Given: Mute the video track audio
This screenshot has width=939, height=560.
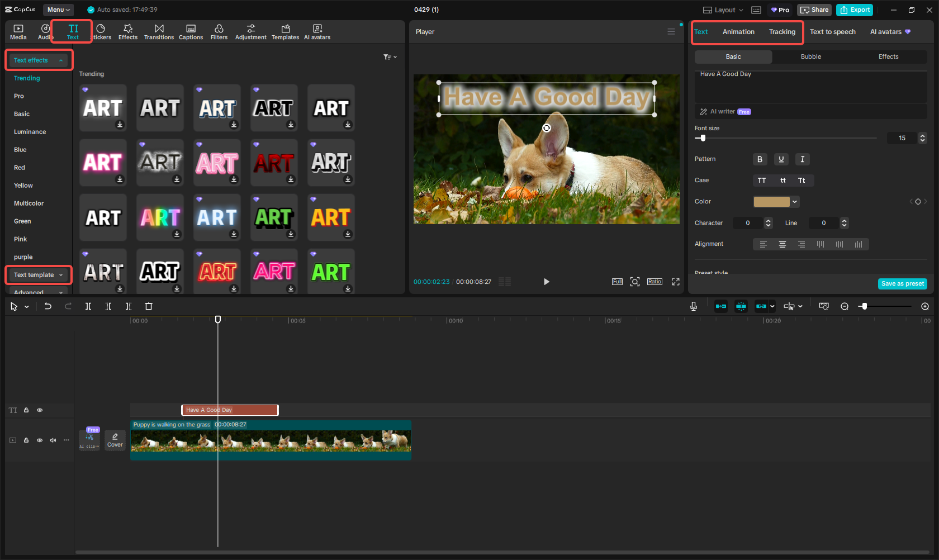Looking at the screenshot, I should (x=53, y=440).
